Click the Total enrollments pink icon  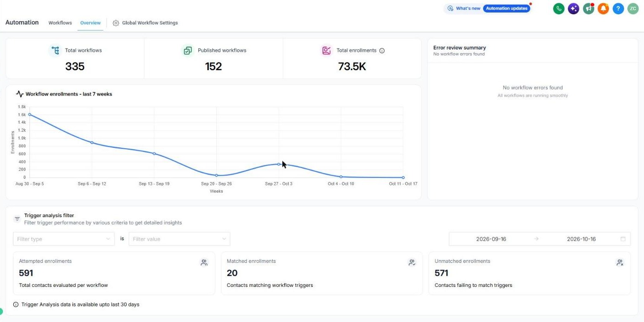[x=327, y=50]
